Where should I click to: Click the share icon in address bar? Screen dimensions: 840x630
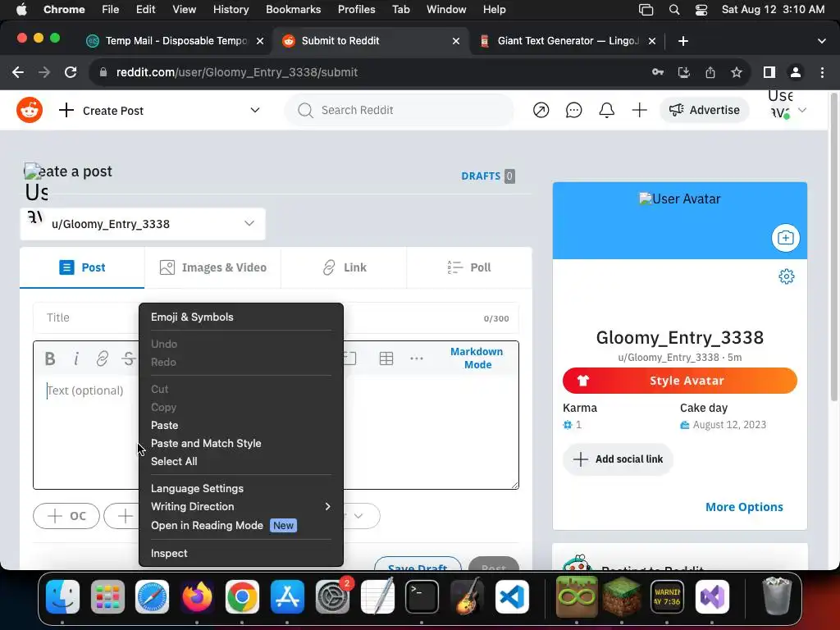(710, 72)
